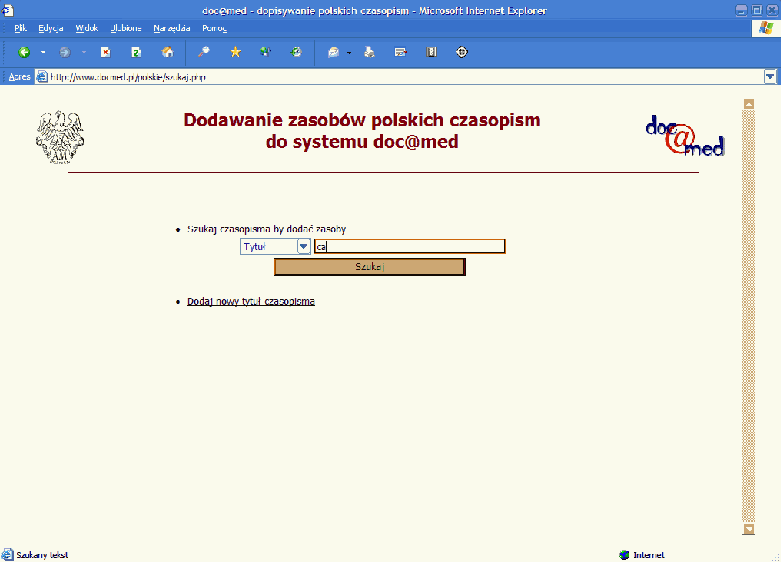Click the journal search text field
This screenshot has height=562, width=781.
click(409, 247)
